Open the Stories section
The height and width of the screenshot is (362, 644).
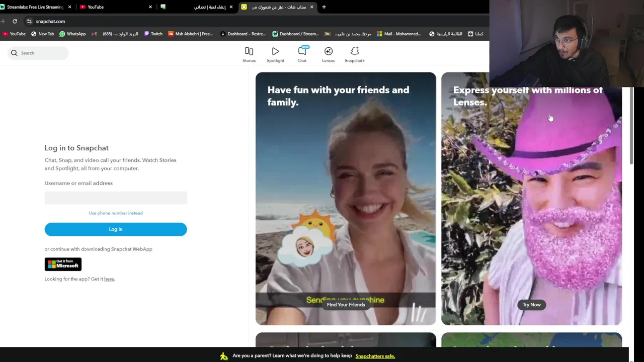click(249, 55)
